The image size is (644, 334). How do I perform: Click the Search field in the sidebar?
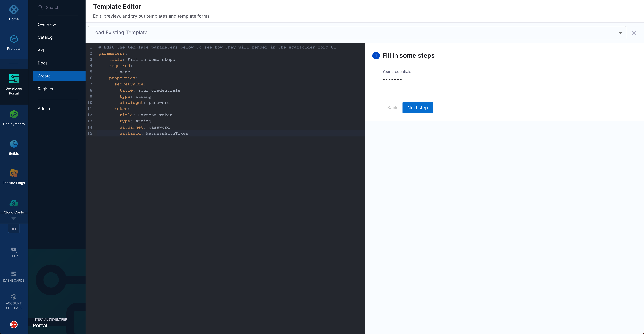60,8
